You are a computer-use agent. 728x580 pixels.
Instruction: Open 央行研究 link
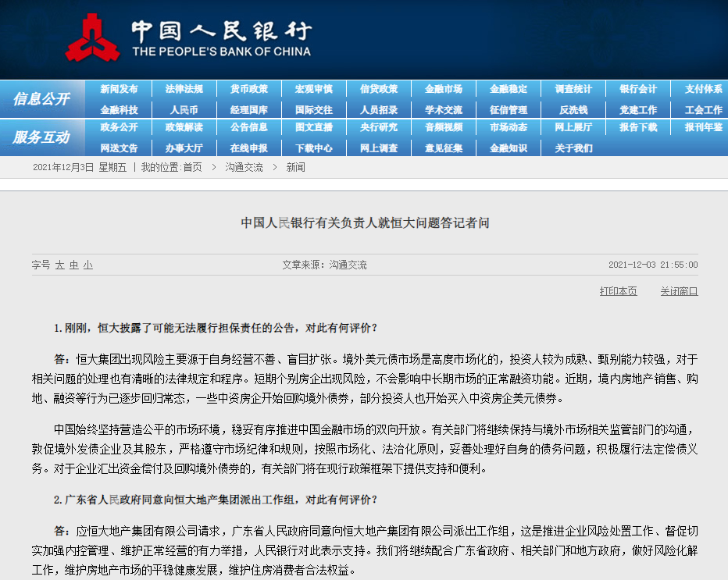point(379,127)
